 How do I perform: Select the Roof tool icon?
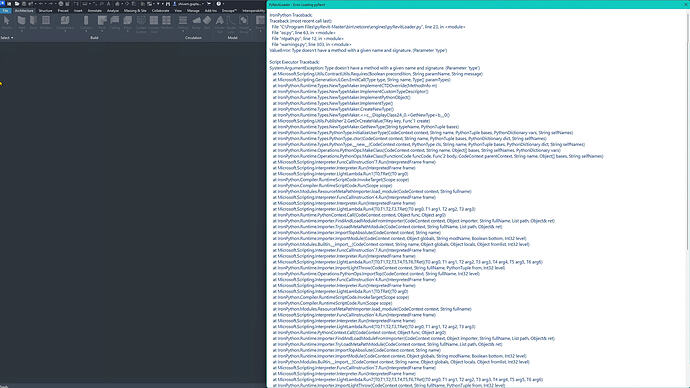(102, 20)
